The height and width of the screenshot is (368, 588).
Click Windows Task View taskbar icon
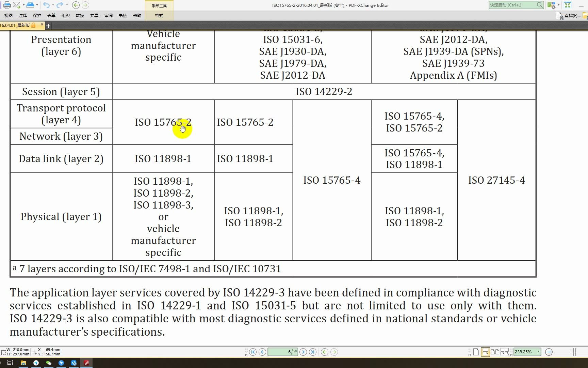tap(10, 363)
